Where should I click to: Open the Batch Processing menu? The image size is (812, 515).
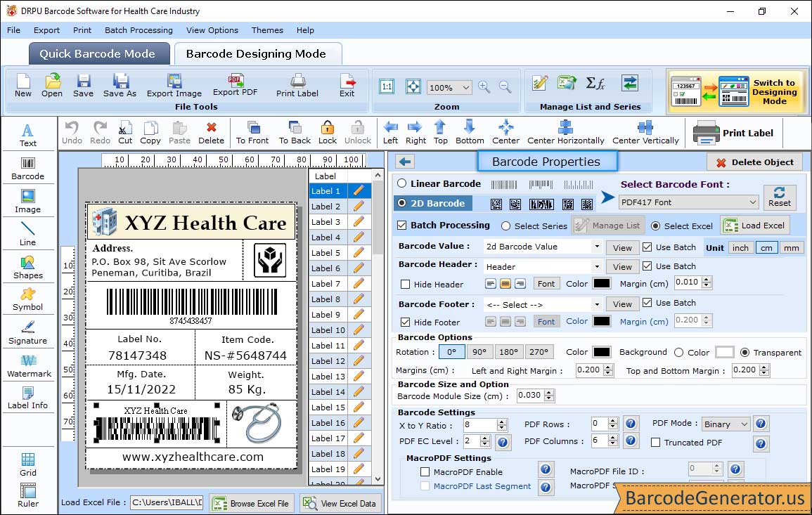tap(138, 30)
